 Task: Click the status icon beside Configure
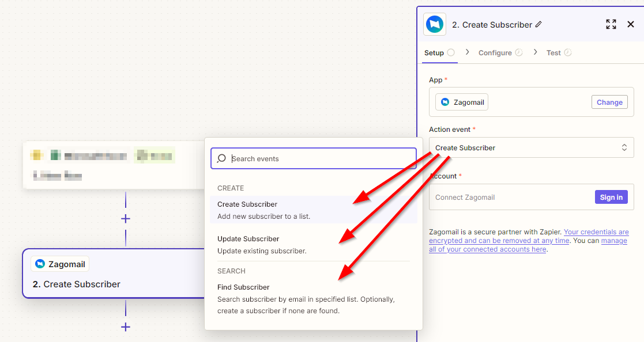[x=519, y=52]
